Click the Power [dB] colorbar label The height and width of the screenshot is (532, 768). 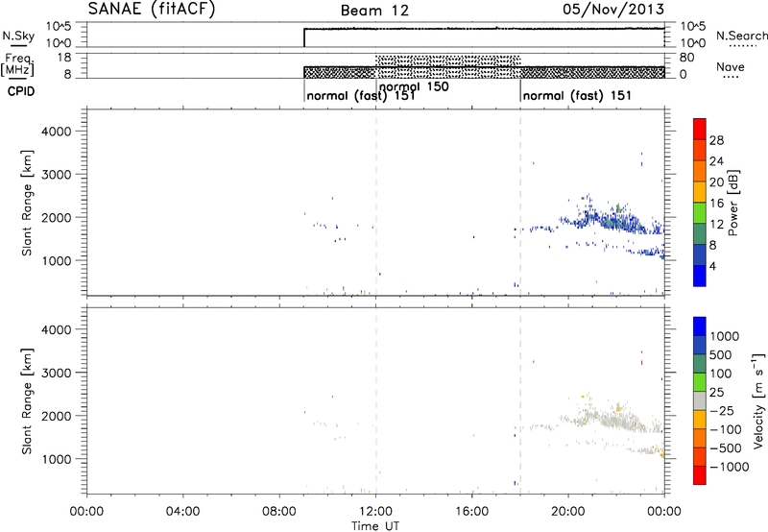pyautogui.click(x=733, y=203)
